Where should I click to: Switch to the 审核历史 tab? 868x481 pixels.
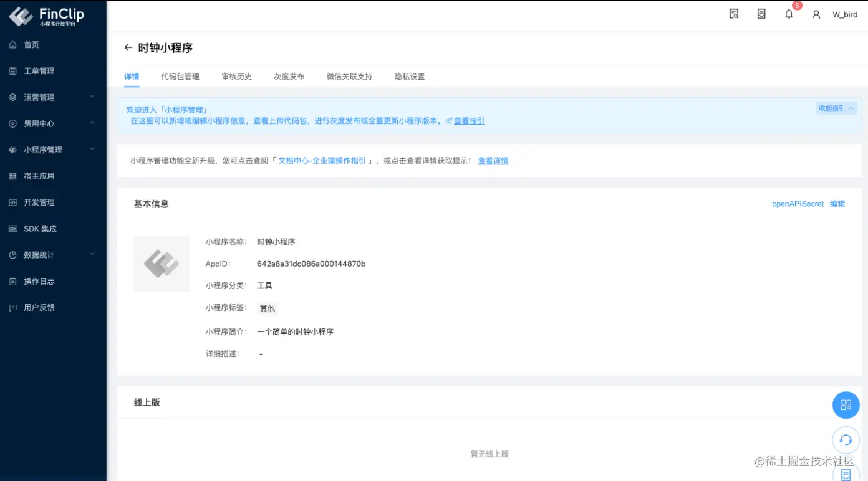coord(237,77)
